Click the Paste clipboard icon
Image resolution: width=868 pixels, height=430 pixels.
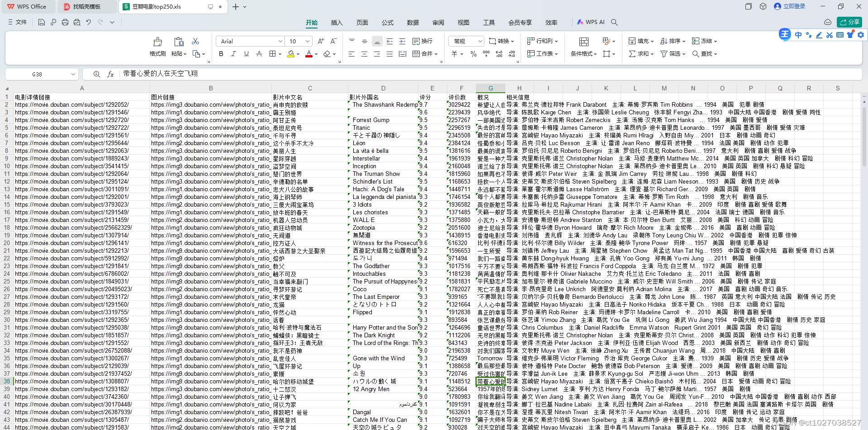tap(179, 42)
